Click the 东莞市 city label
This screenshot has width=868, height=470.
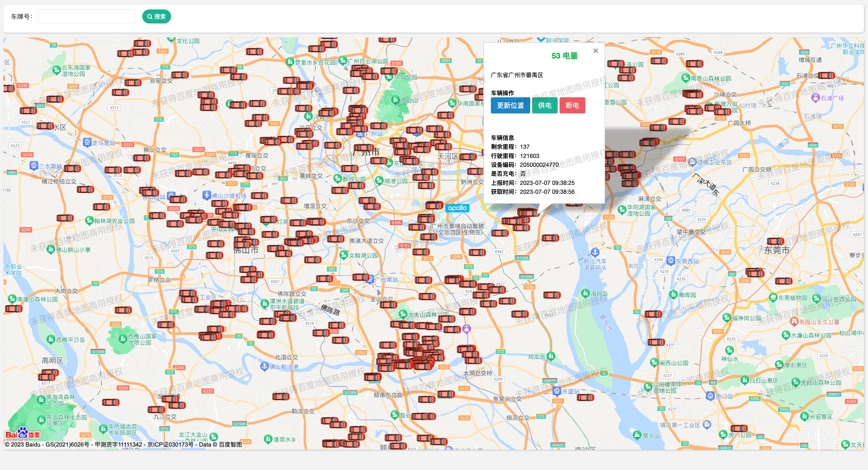tap(776, 250)
